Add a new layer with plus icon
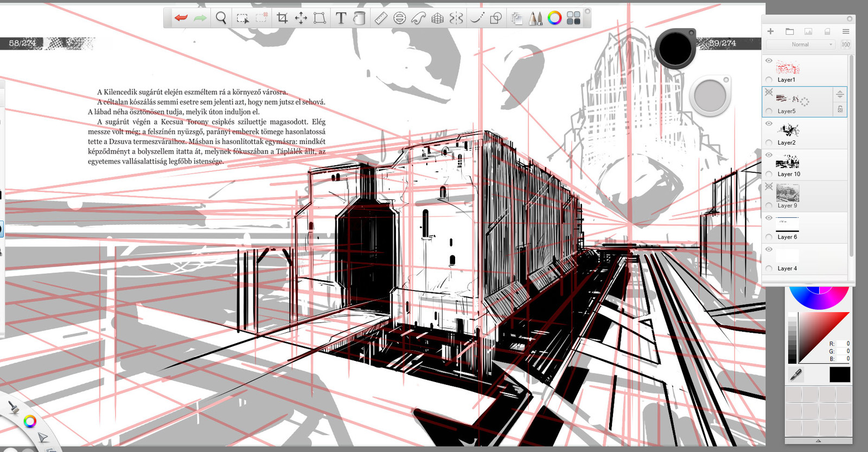 (770, 31)
